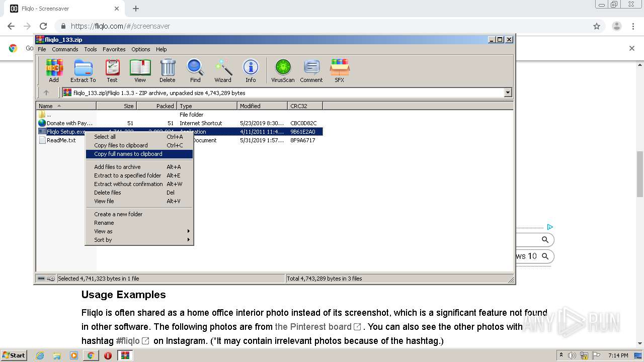Open the Wizard toolbar icon

(x=223, y=70)
